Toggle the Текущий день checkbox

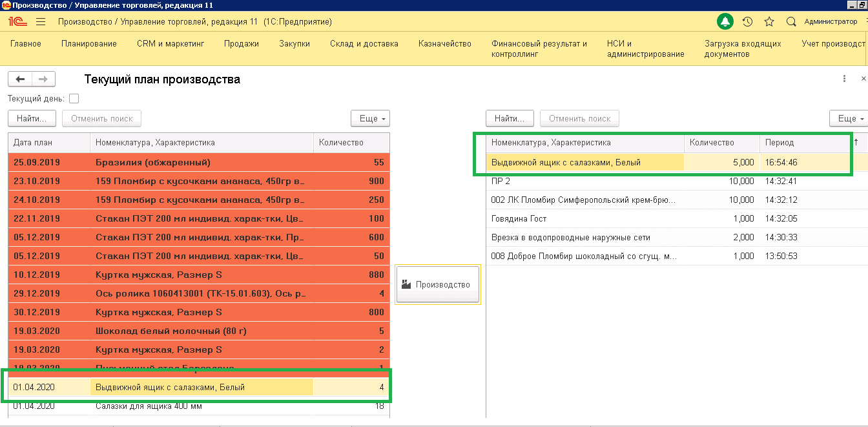[74, 99]
